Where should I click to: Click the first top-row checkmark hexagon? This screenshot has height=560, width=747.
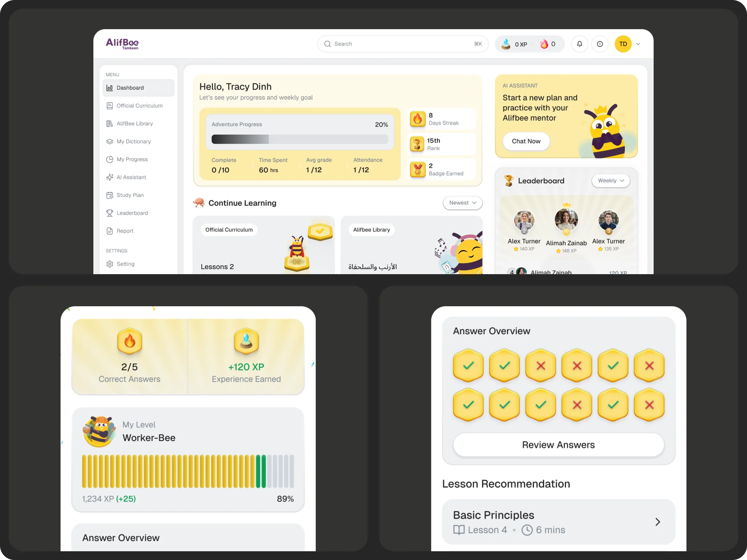pyautogui.click(x=468, y=365)
